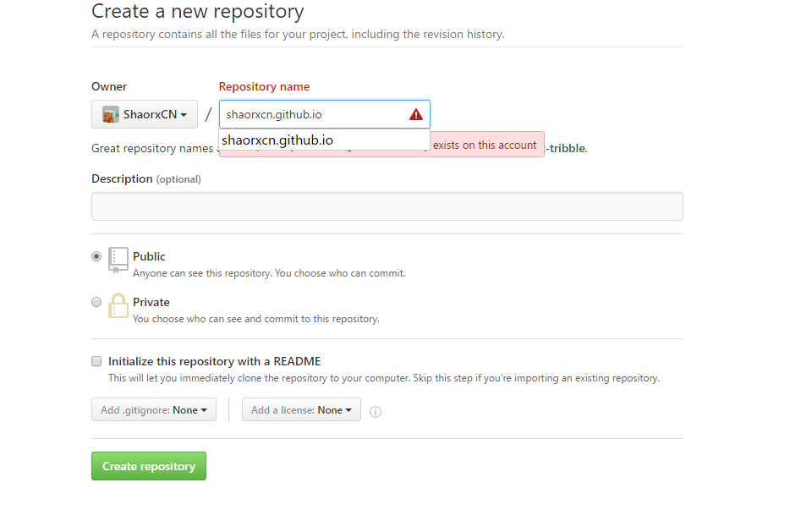The width and height of the screenshot is (812, 510).
Task: Click the Public repository book icon
Action: (118, 260)
